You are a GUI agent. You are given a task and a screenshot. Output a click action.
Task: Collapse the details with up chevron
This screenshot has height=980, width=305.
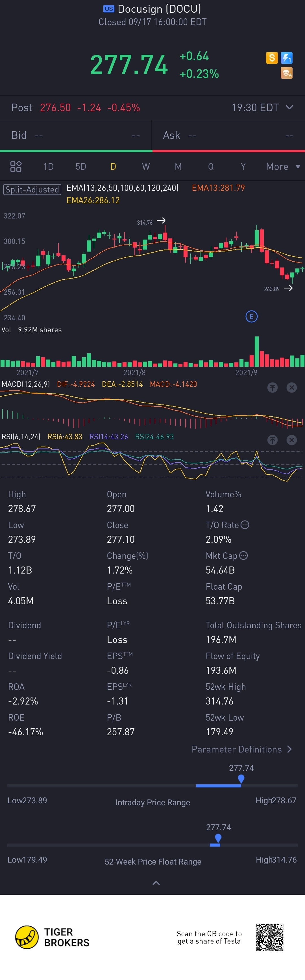156,883
